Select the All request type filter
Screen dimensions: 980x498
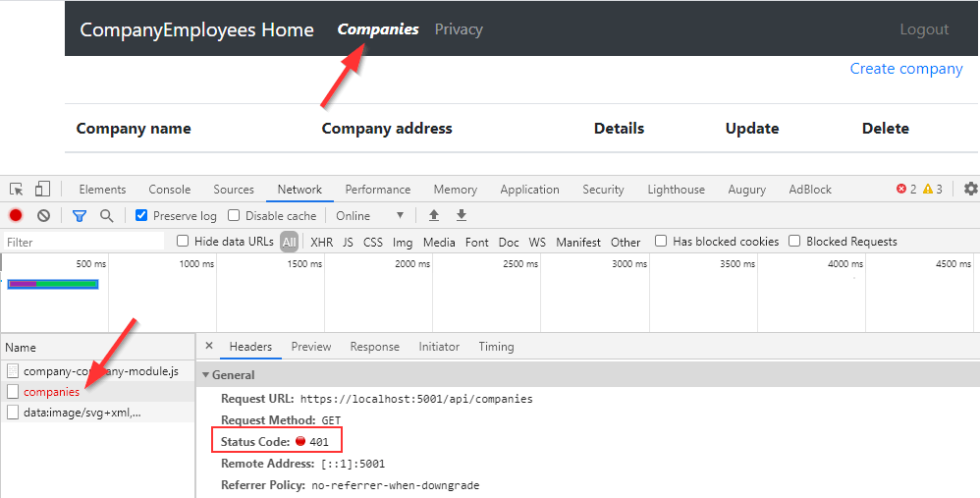[x=289, y=242]
